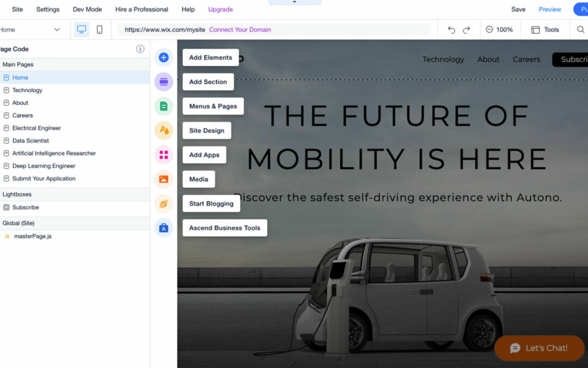Open the Settings menu

coord(48,9)
